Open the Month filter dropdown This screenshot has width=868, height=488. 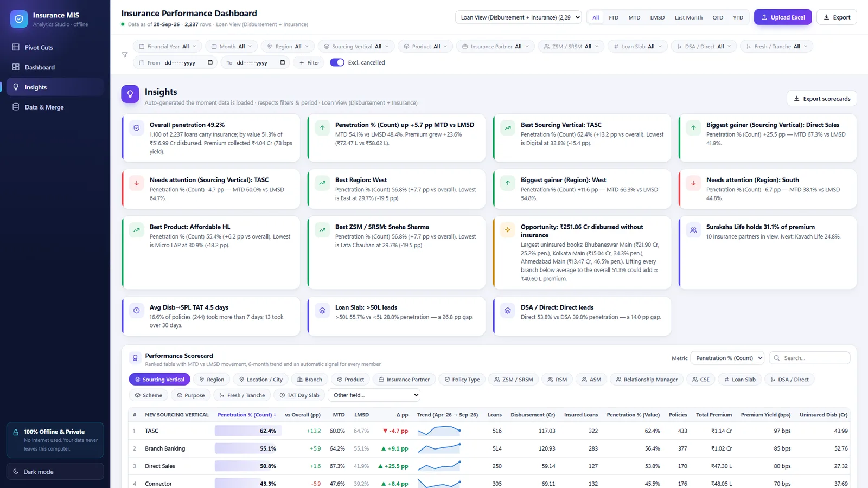[232, 47]
